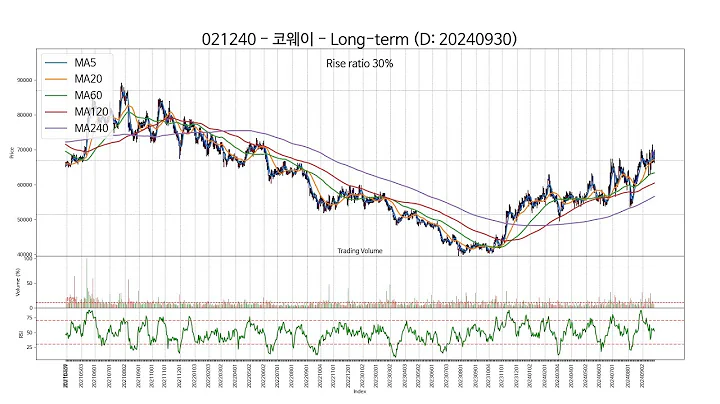The image size is (720, 404).
Task: Click the 20221101 date tick label
Action: pyautogui.click(x=334, y=376)
